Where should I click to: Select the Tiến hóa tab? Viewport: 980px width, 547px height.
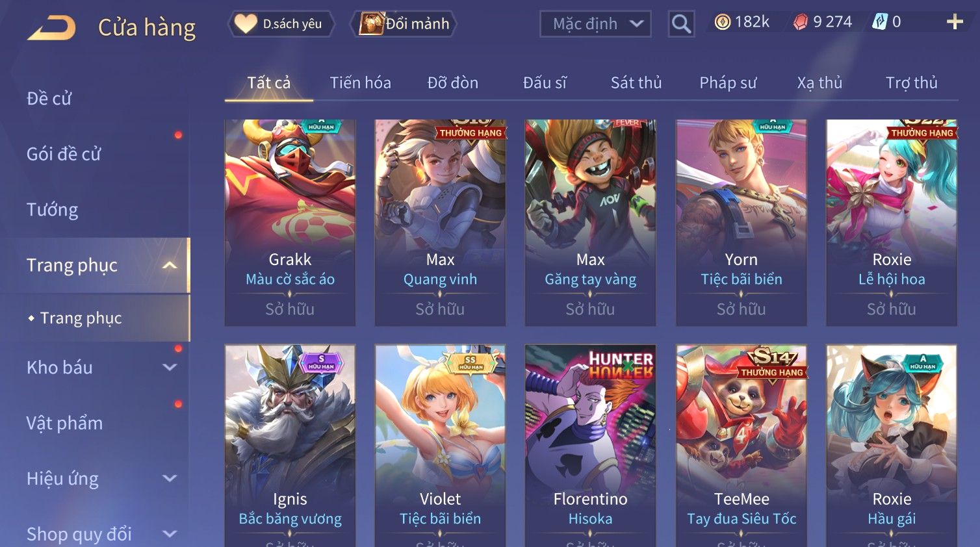[x=360, y=83]
